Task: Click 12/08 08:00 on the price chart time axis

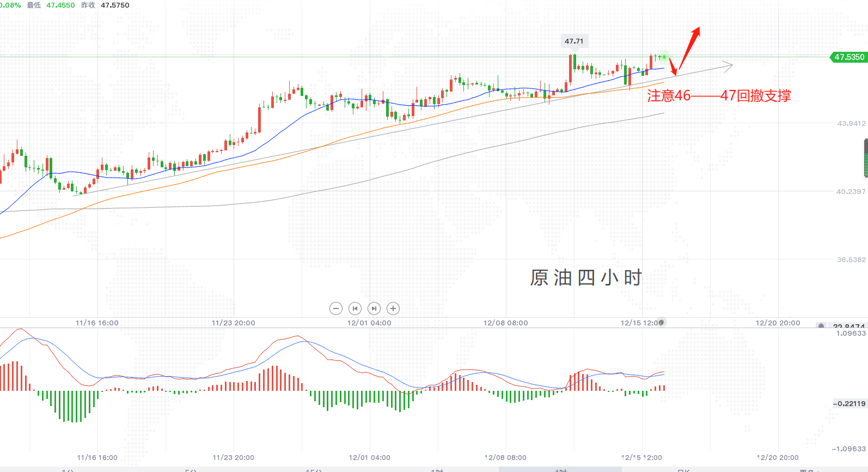Action: tap(505, 323)
